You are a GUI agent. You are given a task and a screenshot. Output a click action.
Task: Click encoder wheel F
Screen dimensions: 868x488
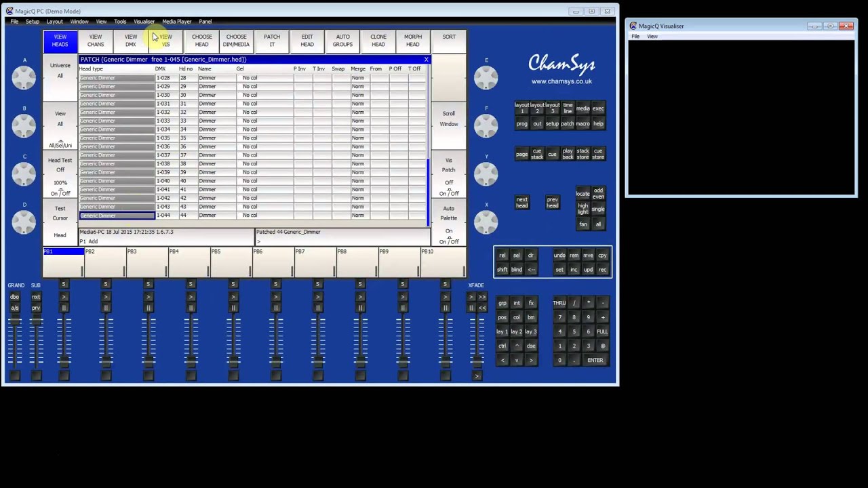(x=486, y=126)
